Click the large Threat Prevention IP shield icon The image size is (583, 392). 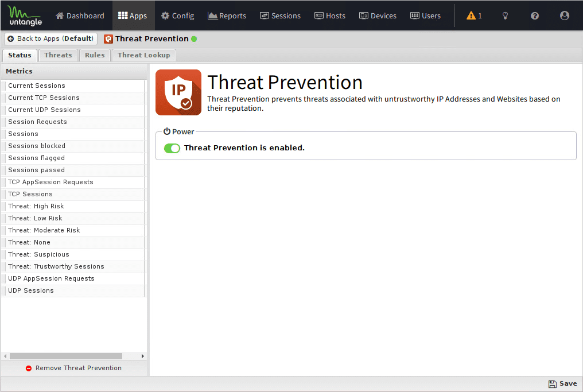178,92
